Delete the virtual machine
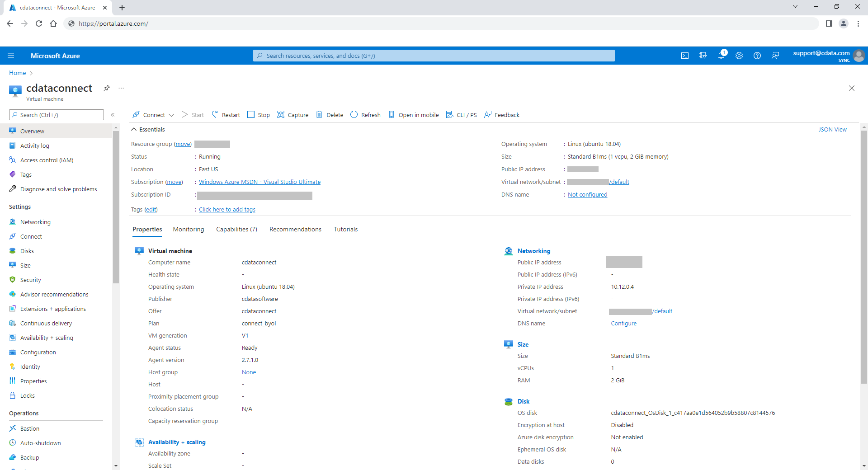The height and width of the screenshot is (470, 868). (330, 115)
